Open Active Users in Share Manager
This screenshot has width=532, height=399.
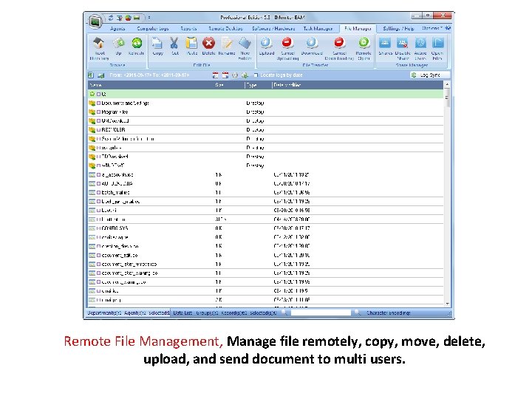click(420, 48)
